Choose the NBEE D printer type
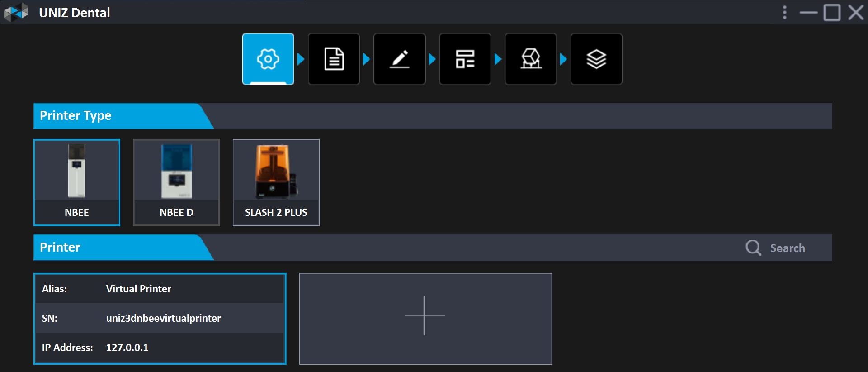 (176, 182)
